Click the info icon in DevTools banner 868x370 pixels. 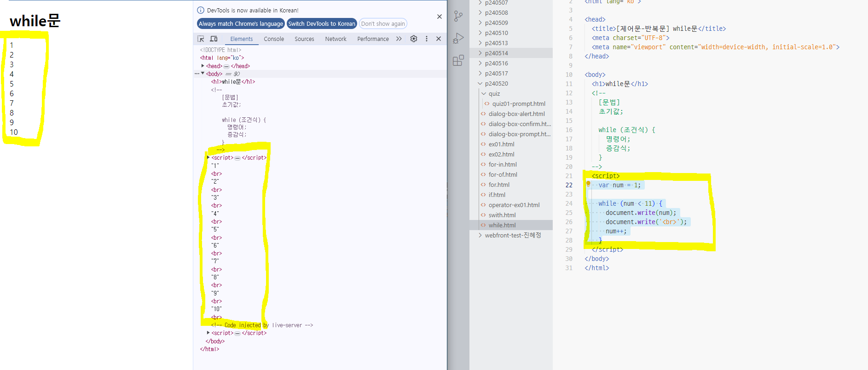(x=201, y=10)
